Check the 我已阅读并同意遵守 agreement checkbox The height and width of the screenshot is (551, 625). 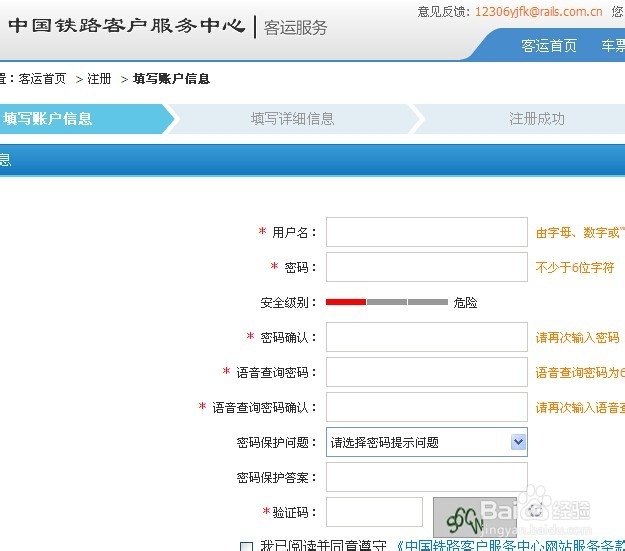[x=247, y=546]
